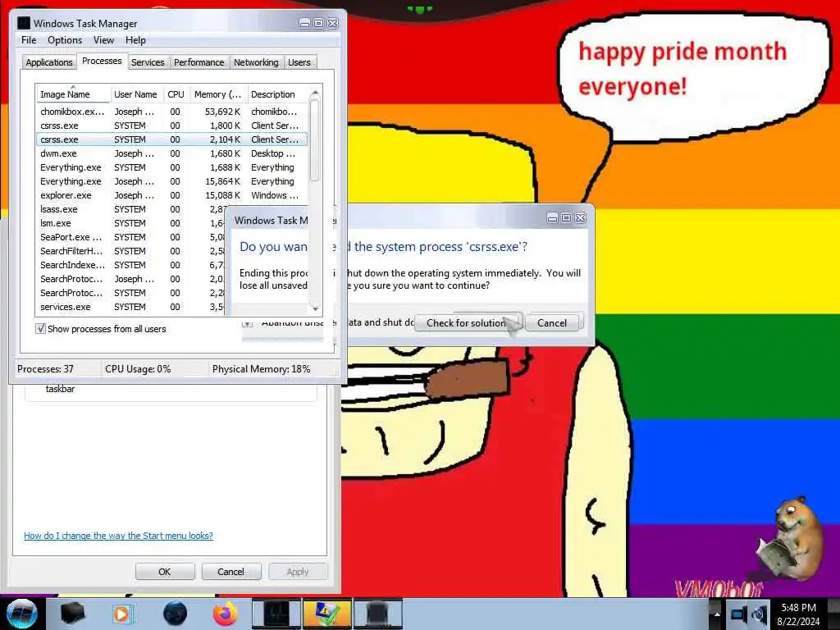Screen dimensions: 840x630
Task: Click Check for solution button
Action: 467,322
